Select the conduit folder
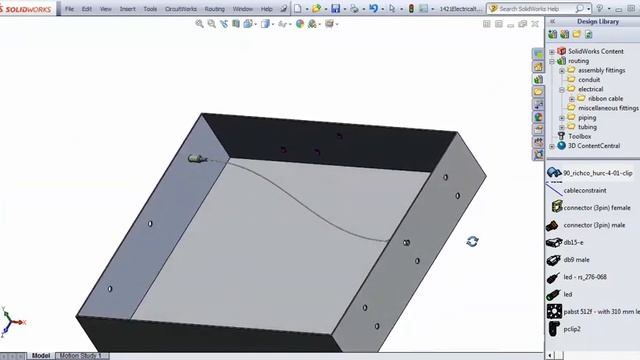Image resolution: width=640 pixels, height=360 pixels. [589, 80]
